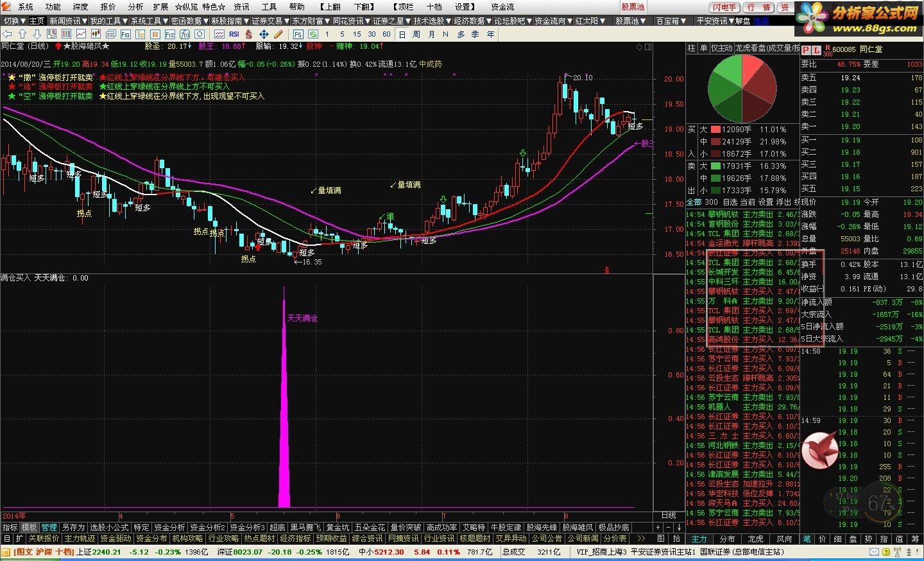This screenshot has width=924, height=561.
Task: Expand the 系统工具 dropdown
Action: tap(150, 21)
